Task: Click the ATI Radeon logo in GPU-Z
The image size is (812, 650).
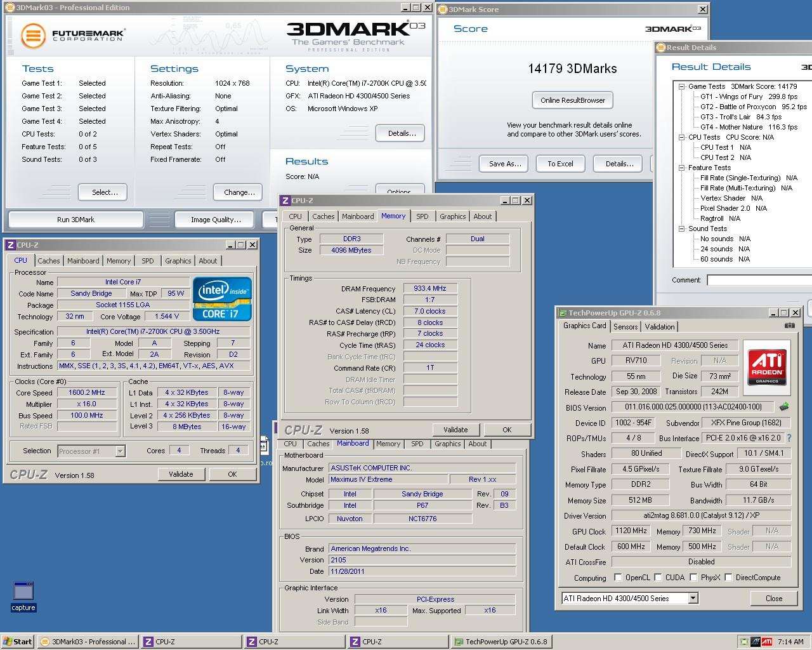Action: point(767,366)
